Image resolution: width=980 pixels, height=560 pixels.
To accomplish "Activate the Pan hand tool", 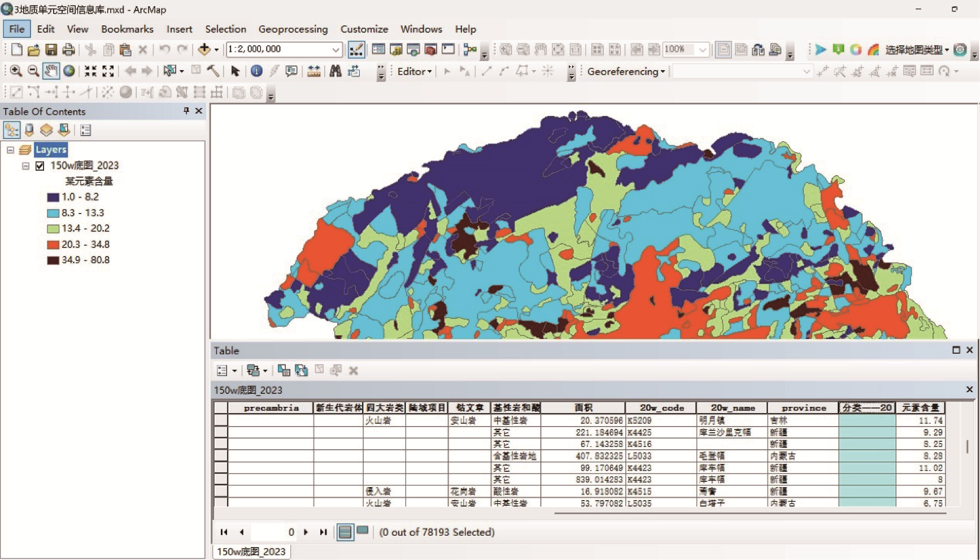I will [x=51, y=71].
